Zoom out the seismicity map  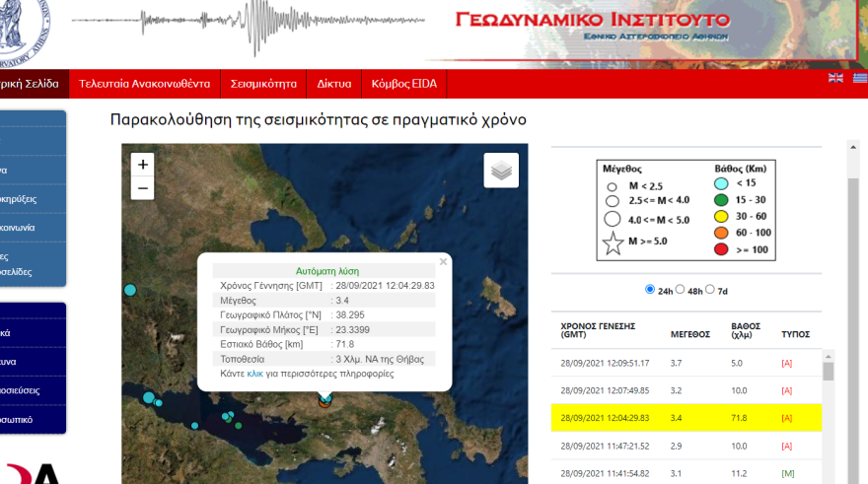(x=142, y=188)
